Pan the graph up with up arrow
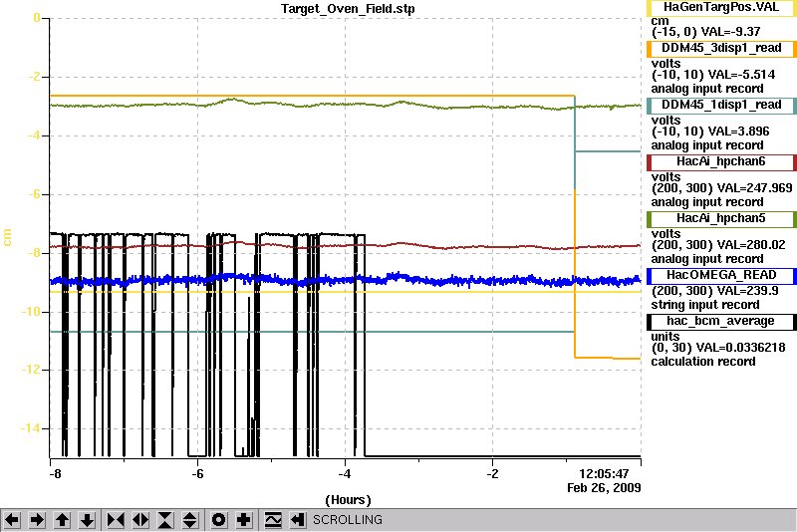 pyautogui.click(x=62, y=520)
